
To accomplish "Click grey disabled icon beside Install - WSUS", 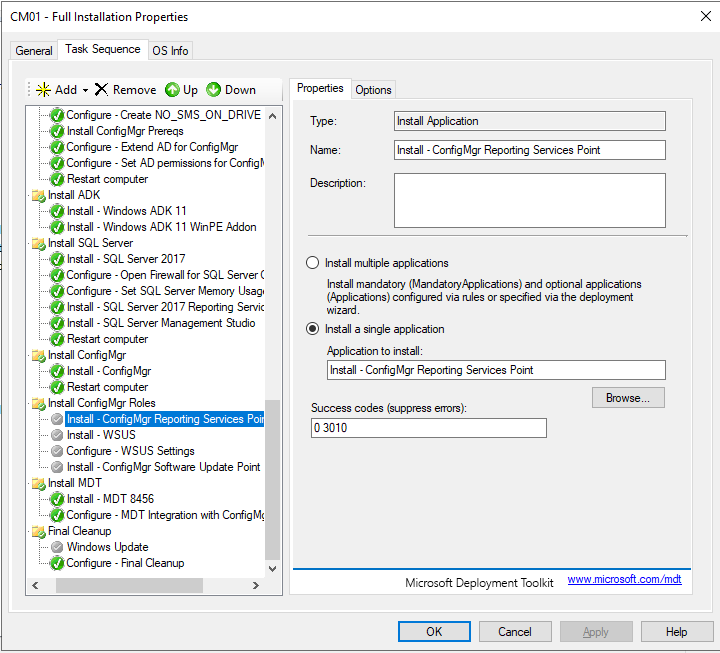I will point(57,435).
